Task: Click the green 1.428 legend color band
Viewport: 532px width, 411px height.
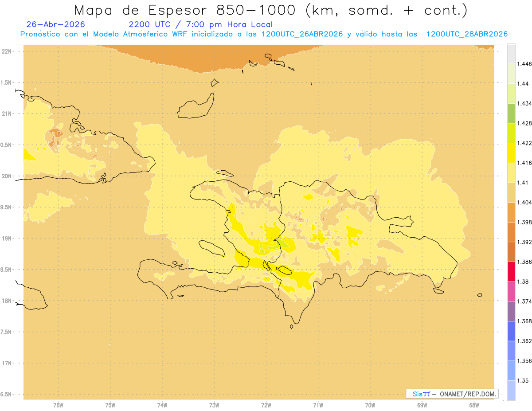Action: [x=511, y=113]
